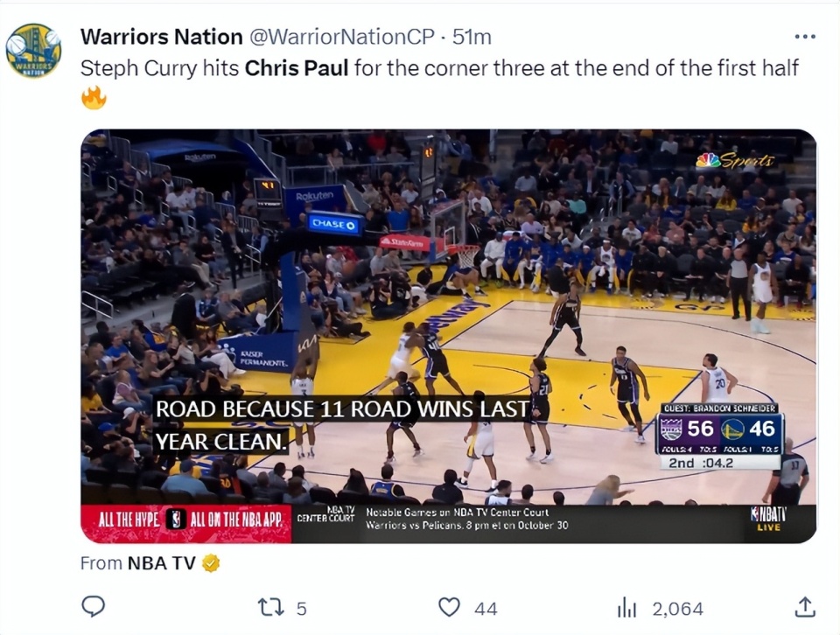Click the NBA TV Live logo
The height and width of the screenshot is (635, 840).
[x=767, y=519]
